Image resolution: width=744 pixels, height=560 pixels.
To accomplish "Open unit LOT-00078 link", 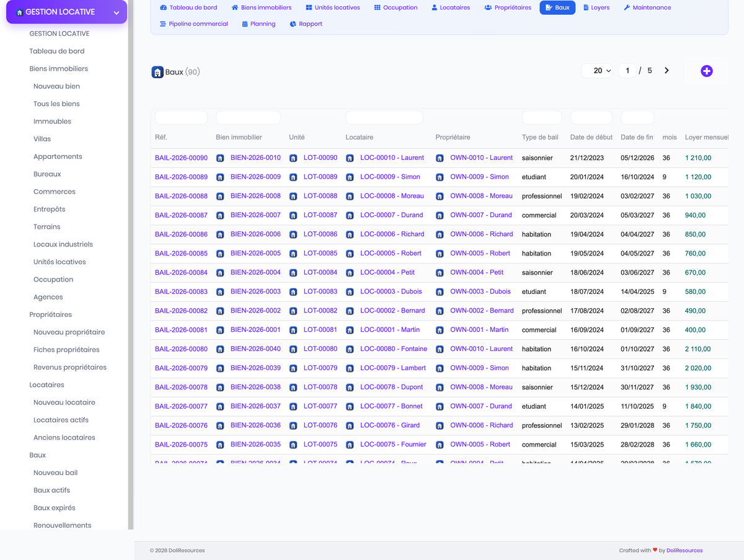I will point(321,387).
